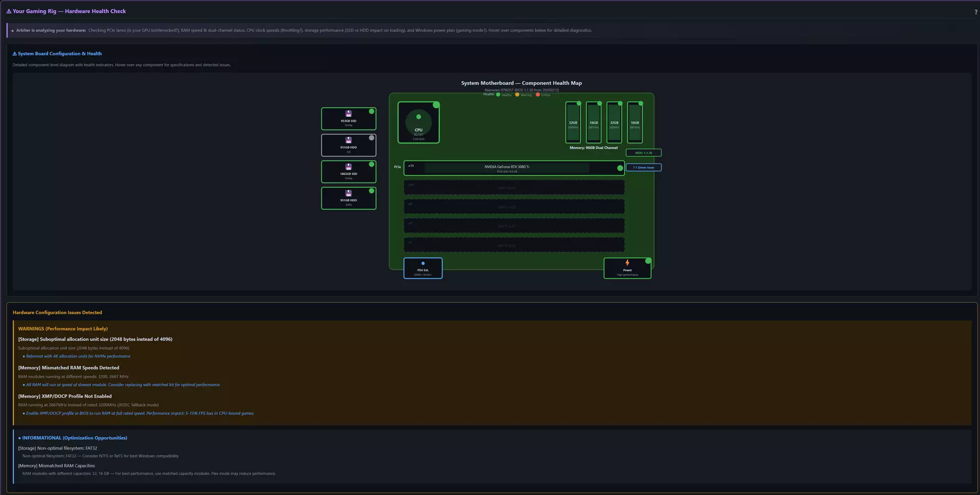This screenshot has height=495, width=980.
Task: Click the gray status dot on IDE HDD
Action: click(x=372, y=138)
